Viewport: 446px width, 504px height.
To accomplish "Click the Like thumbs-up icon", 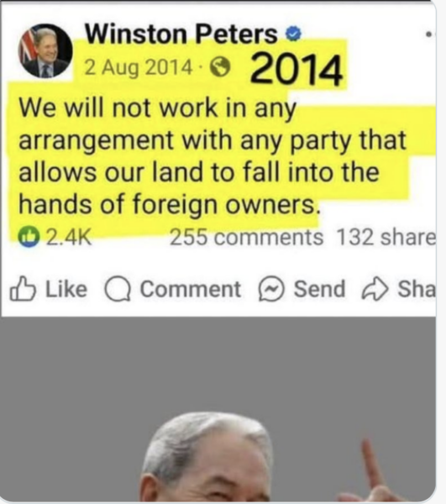I will [23, 289].
